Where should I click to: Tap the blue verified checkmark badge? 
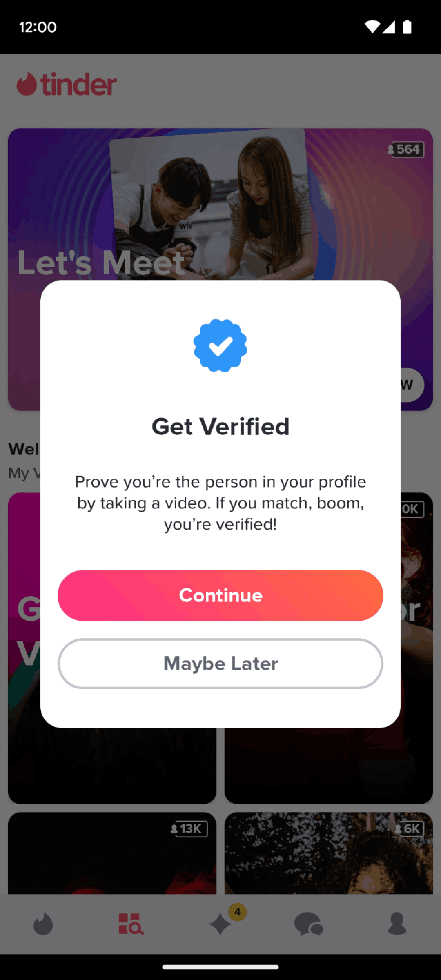pyautogui.click(x=220, y=345)
